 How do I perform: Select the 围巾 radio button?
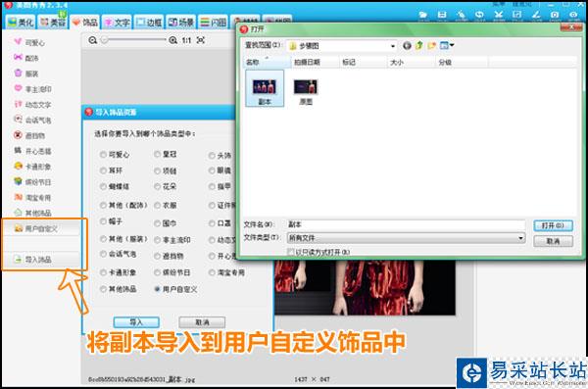coord(158,223)
